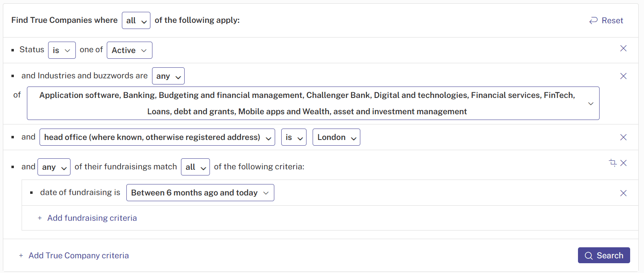Open 'Between 6 months ago and today' dropdown
Viewport: 644px width, 273px height.
pos(200,193)
